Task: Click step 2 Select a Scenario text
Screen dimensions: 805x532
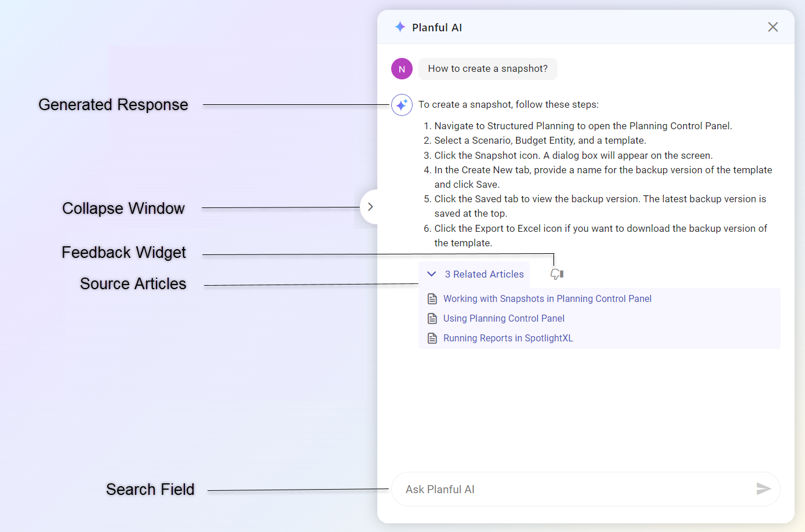Action: pyautogui.click(x=540, y=140)
